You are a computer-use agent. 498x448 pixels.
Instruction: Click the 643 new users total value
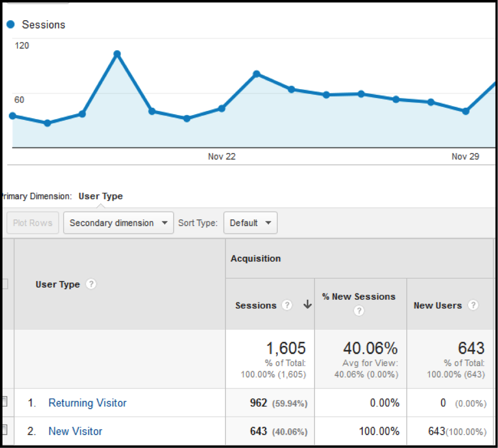[471, 348]
